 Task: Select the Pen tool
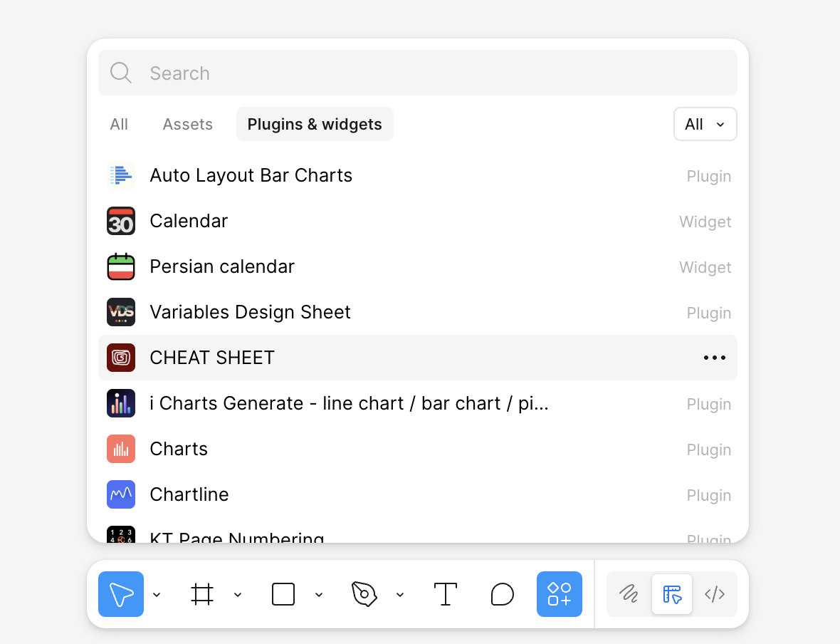364,594
